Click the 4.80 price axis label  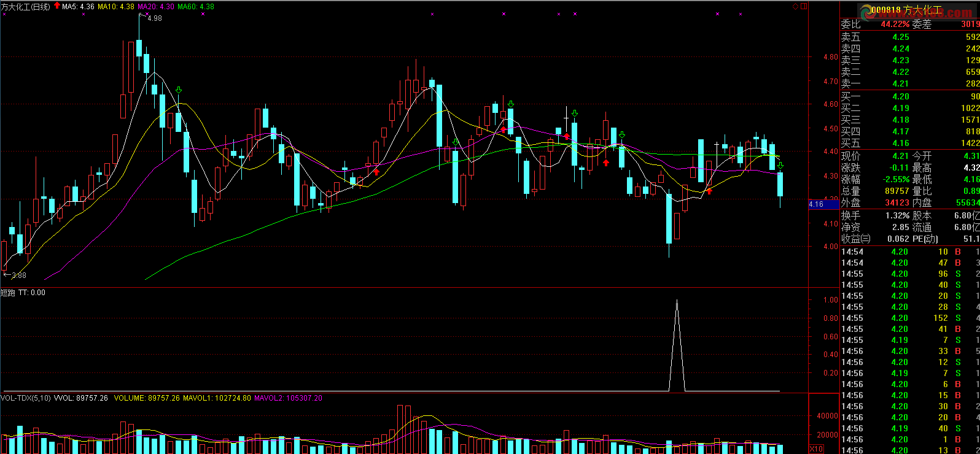coord(830,57)
